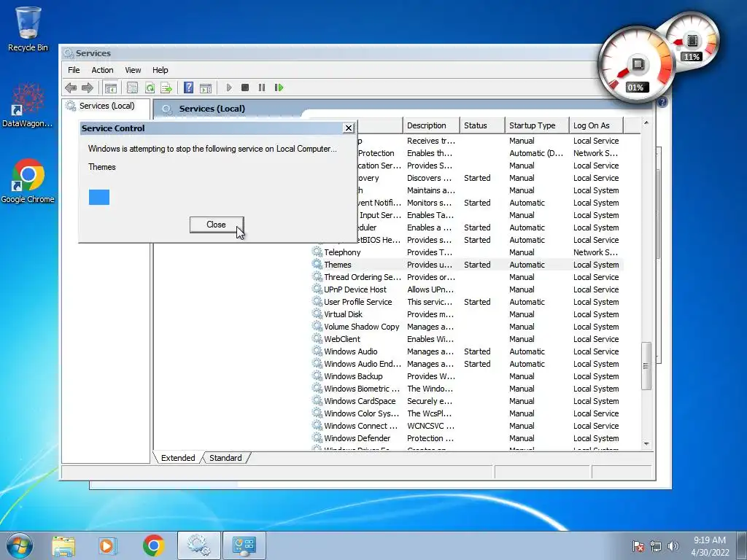
Task: Open the Recycle Bin desktop icon
Action: coord(28,29)
